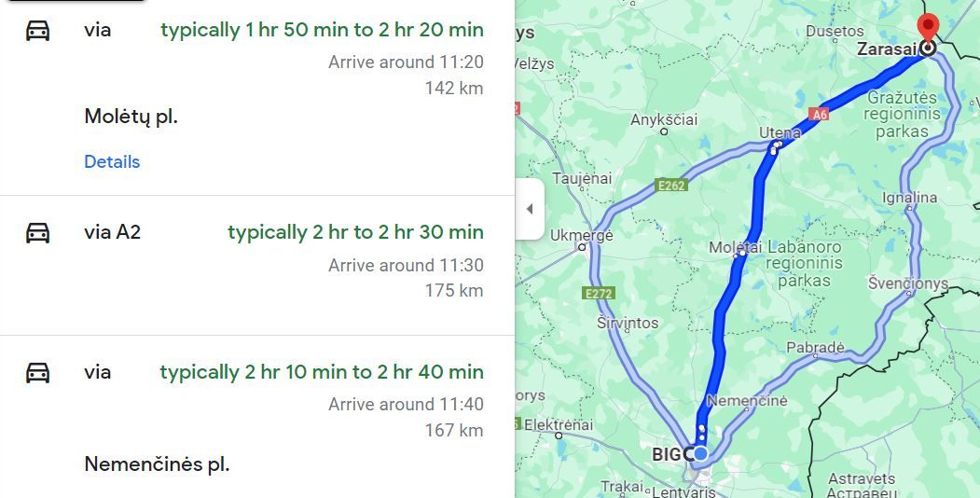980x498 pixels.
Task: Click the Molėtai town label
Action: pos(736,247)
